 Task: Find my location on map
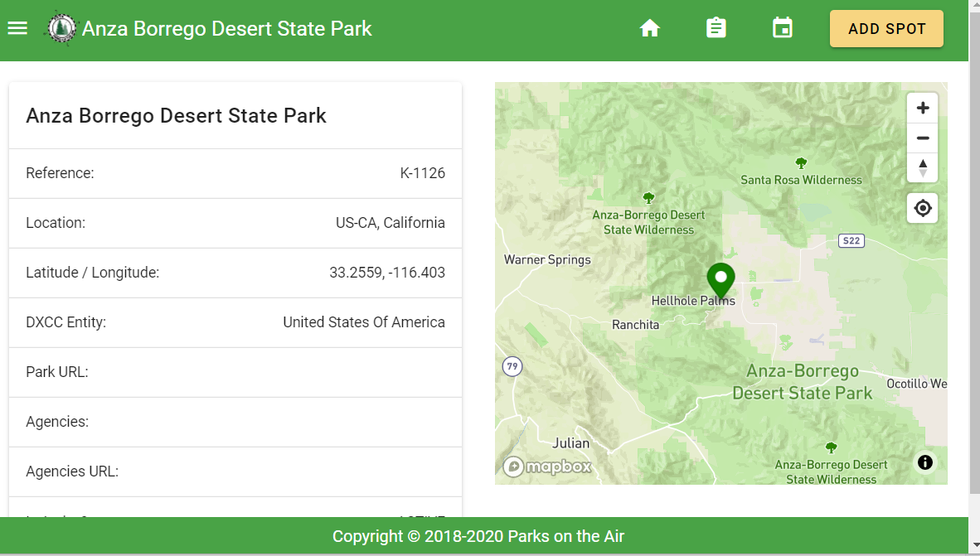click(x=922, y=208)
